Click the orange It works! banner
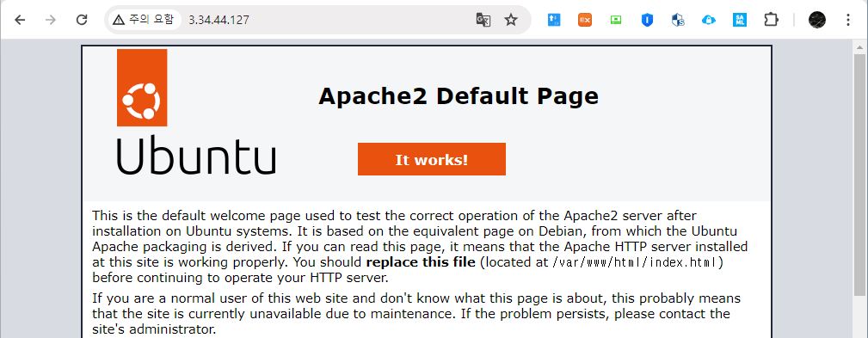The height and width of the screenshot is (338, 868). coord(432,159)
